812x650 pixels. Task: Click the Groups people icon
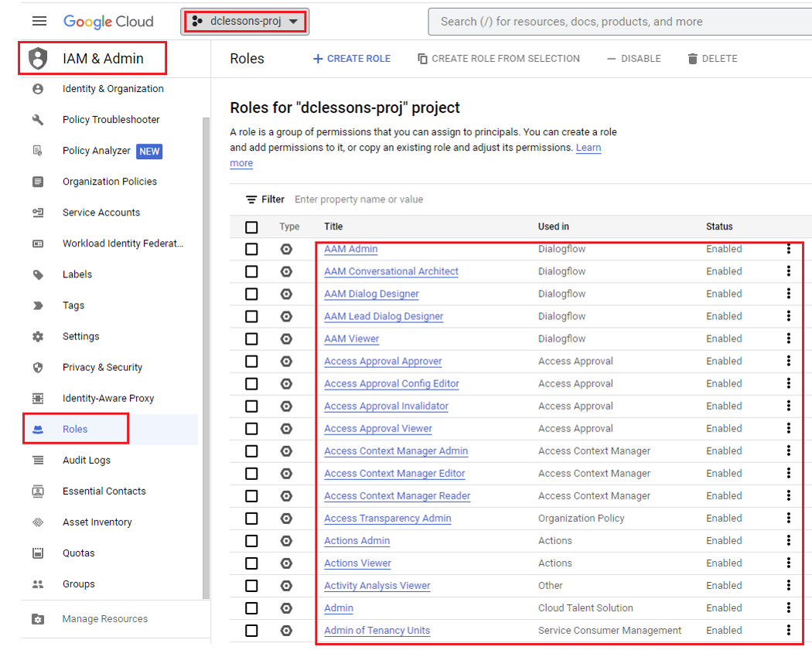tap(38, 584)
